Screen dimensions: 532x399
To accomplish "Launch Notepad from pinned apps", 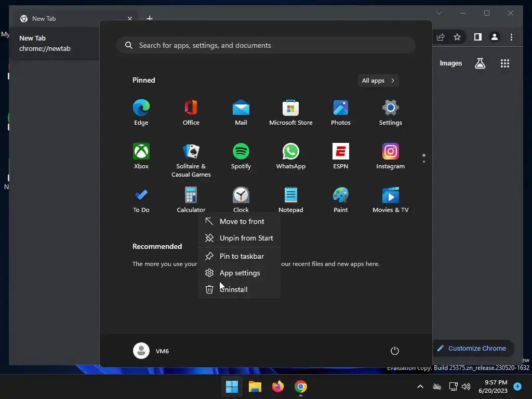I will point(291,200).
